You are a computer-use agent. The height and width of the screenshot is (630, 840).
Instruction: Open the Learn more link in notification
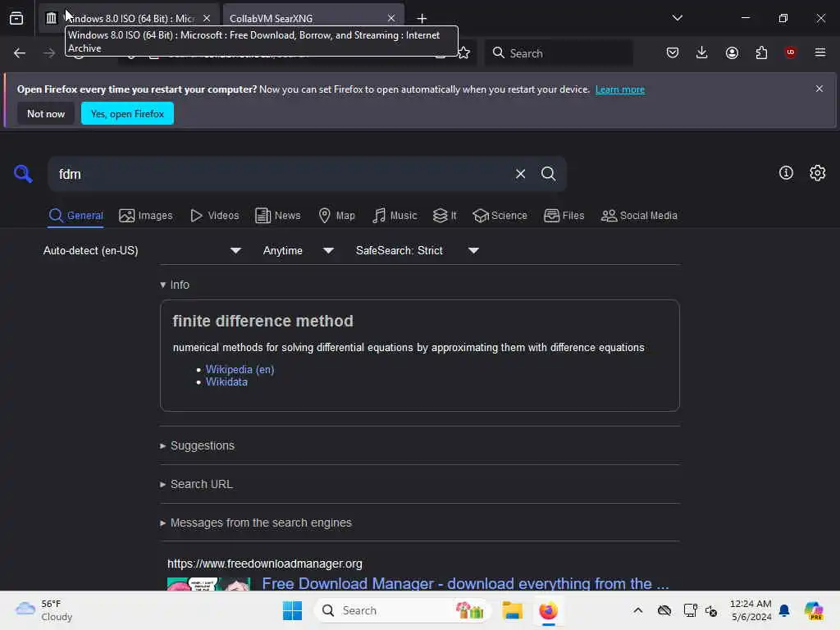[x=620, y=89]
